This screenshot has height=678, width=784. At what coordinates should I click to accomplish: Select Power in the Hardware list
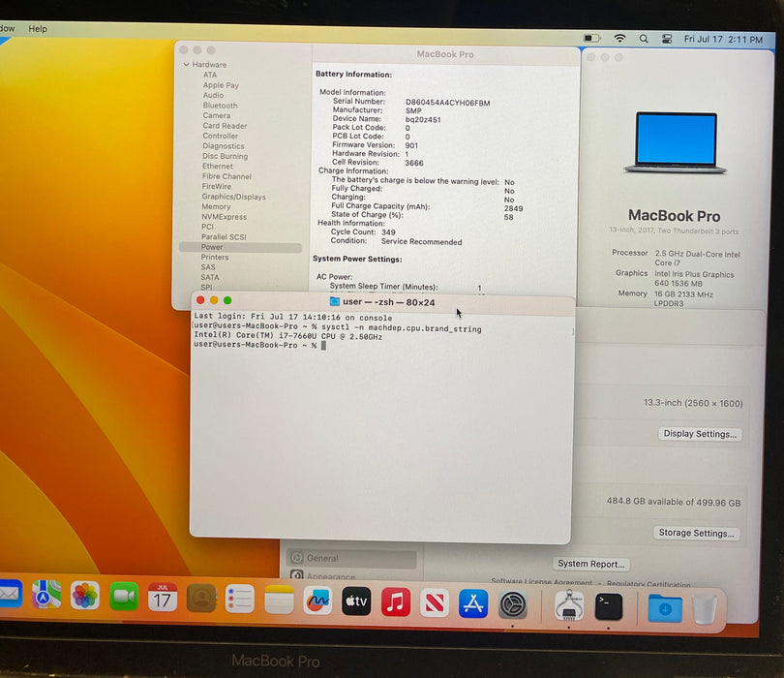point(240,247)
